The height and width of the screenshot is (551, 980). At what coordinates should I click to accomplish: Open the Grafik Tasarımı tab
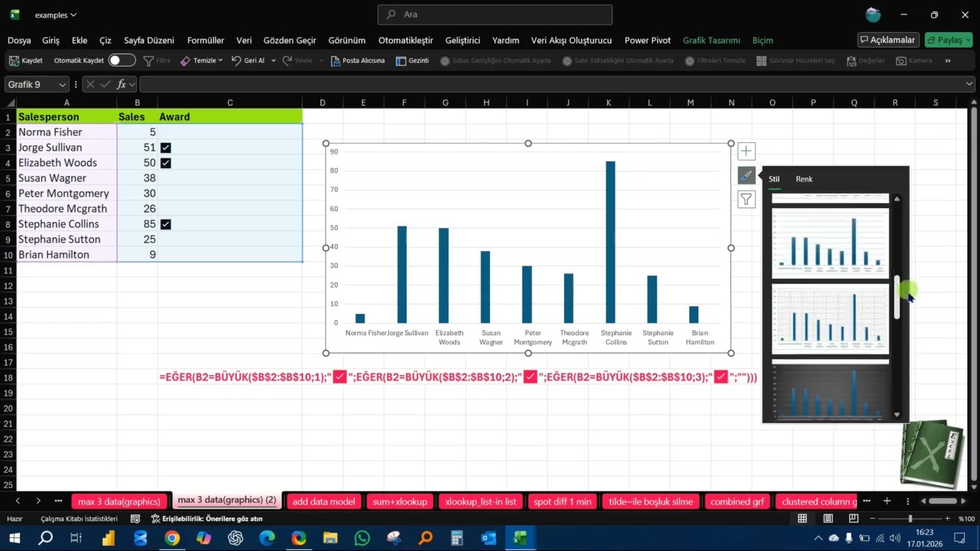pos(711,40)
